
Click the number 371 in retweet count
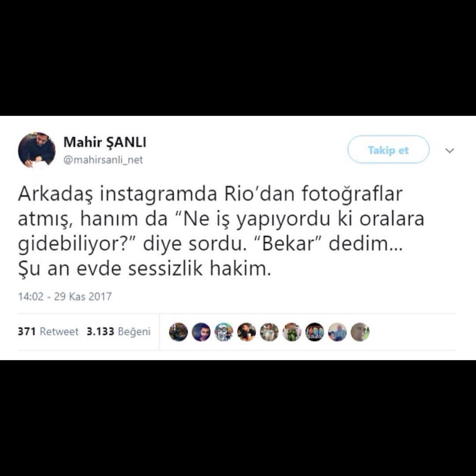[27, 331]
